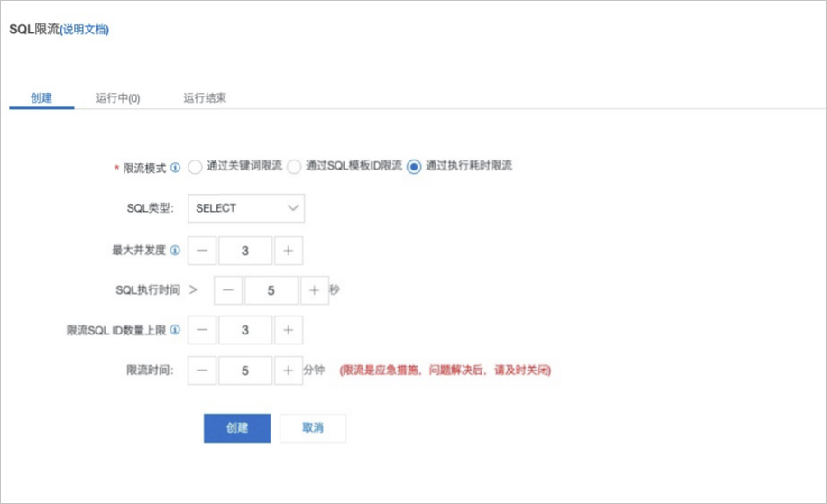The image size is (827, 504).
Task: Select 通过执行耗时限流 radio option
Action: (414, 167)
